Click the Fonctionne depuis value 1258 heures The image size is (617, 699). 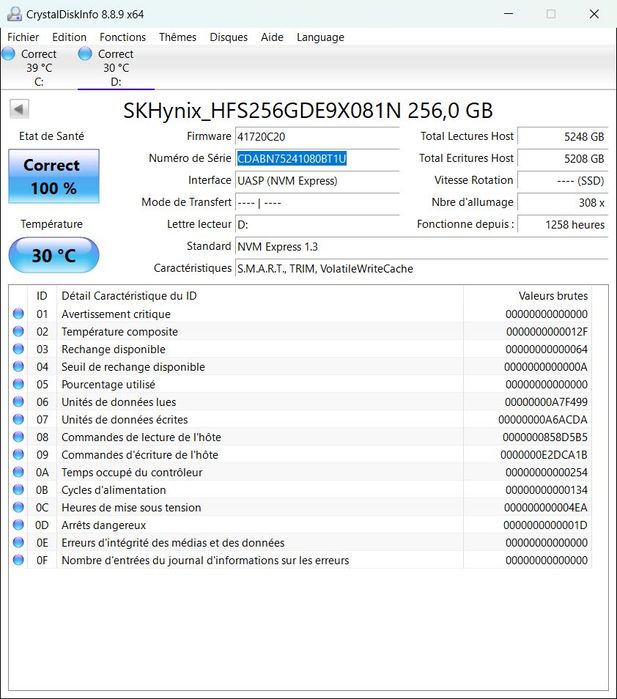tap(563, 224)
